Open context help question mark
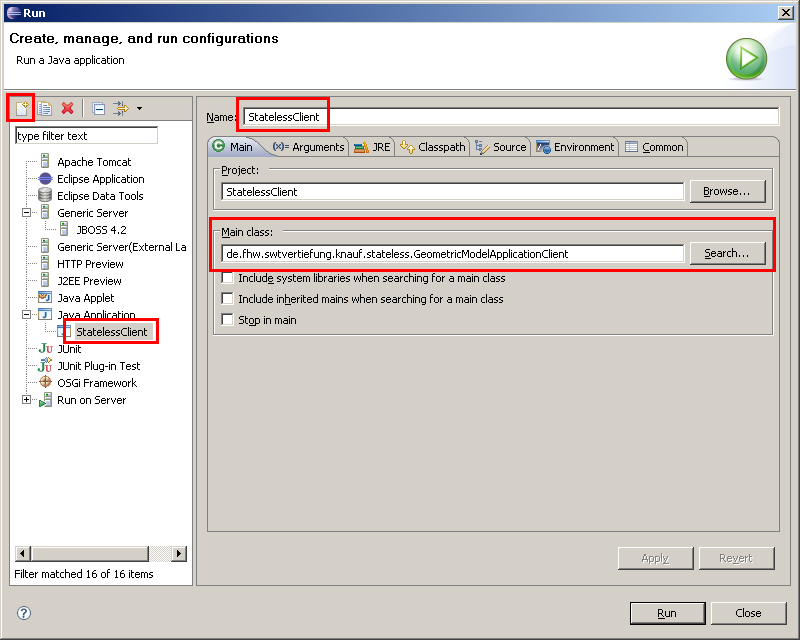 24,613
